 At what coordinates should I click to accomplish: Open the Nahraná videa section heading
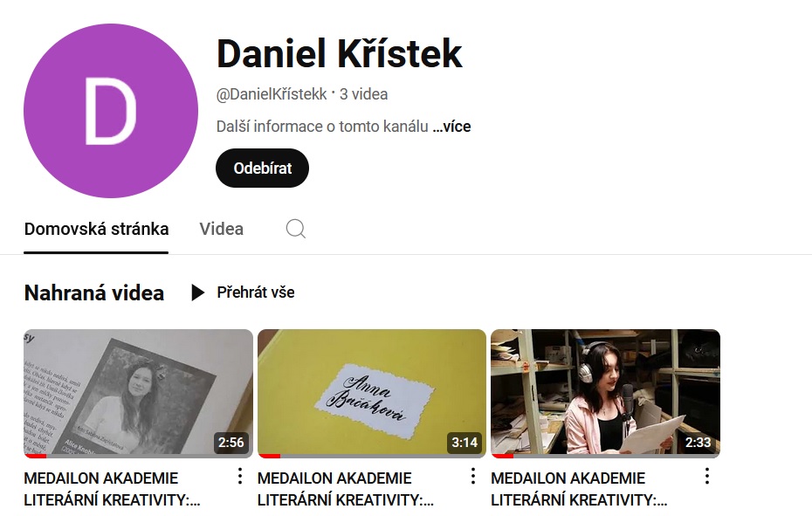(x=94, y=292)
